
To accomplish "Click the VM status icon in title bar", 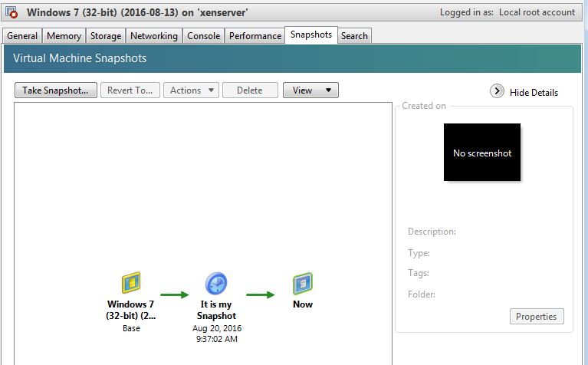I will click(x=12, y=13).
